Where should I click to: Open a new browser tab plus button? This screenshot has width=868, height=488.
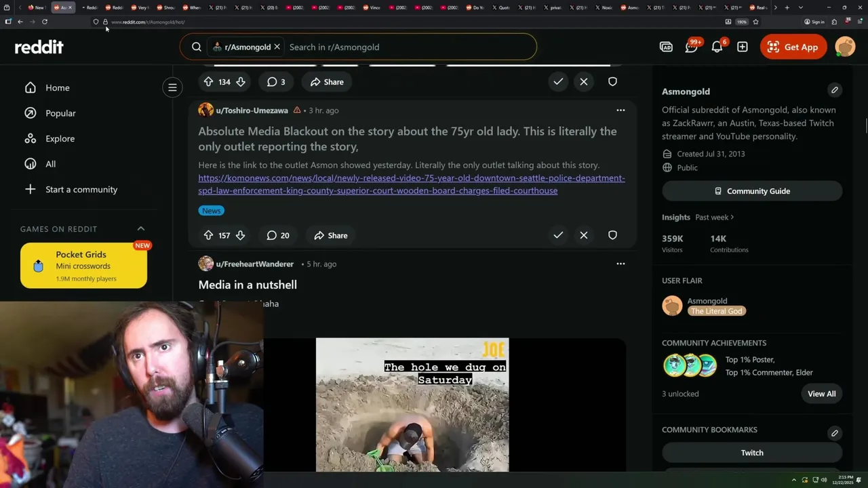787,7
